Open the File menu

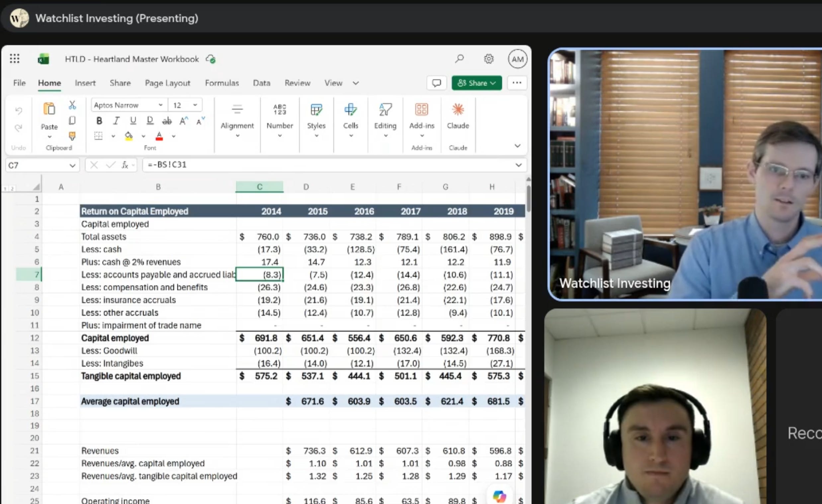(x=19, y=83)
